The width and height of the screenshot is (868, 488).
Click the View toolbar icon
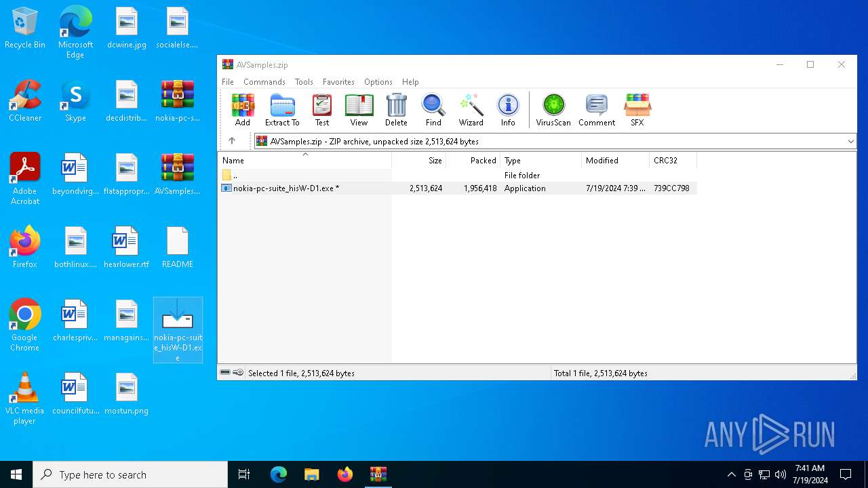pos(359,110)
